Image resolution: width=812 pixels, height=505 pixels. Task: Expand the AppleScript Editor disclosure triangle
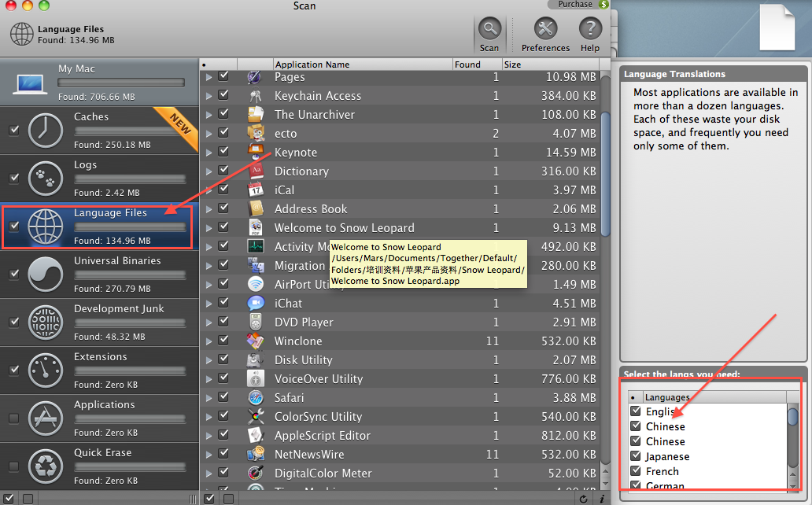tap(209, 436)
